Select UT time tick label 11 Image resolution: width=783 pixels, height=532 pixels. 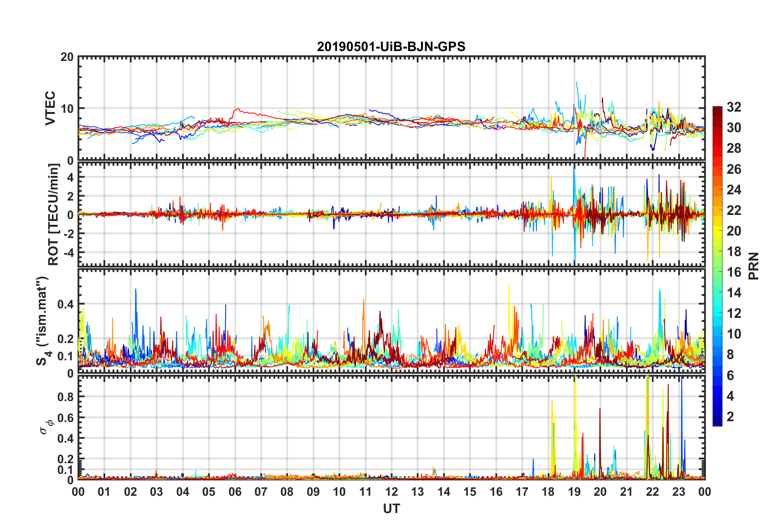tap(366, 492)
